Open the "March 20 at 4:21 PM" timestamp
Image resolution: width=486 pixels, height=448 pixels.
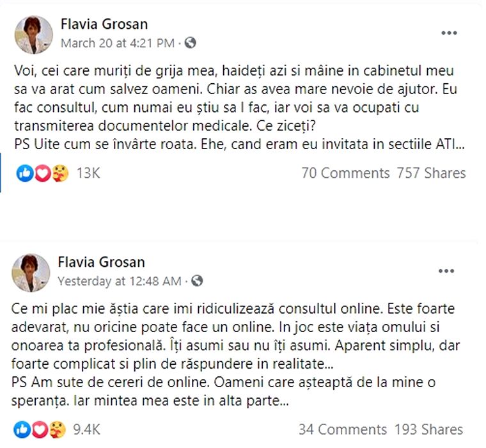(x=117, y=44)
